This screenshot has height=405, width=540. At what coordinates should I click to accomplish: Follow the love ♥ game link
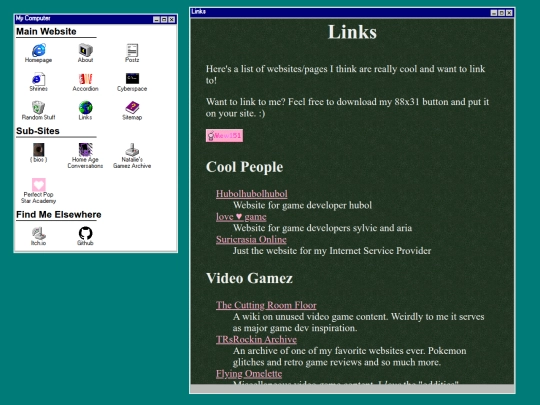pos(241,217)
